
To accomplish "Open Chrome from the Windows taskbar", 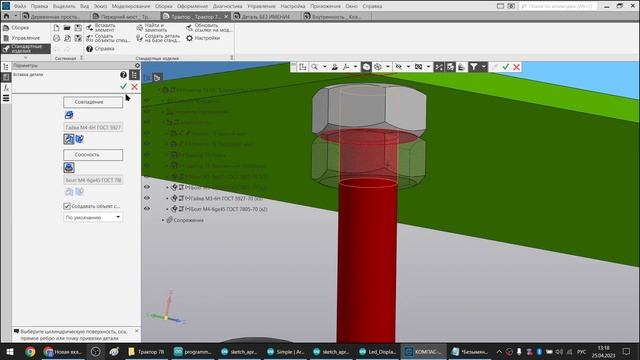I will tap(30, 351).
